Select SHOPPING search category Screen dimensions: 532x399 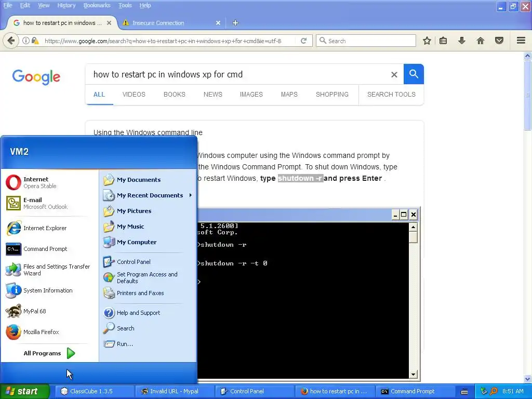pos(332,95)
